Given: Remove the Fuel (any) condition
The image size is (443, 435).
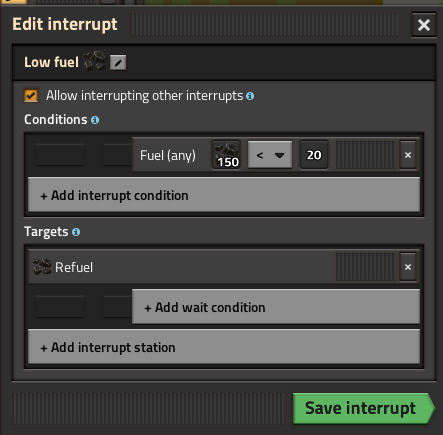Looking at the screenshot, I should click(x=408, y=155).
